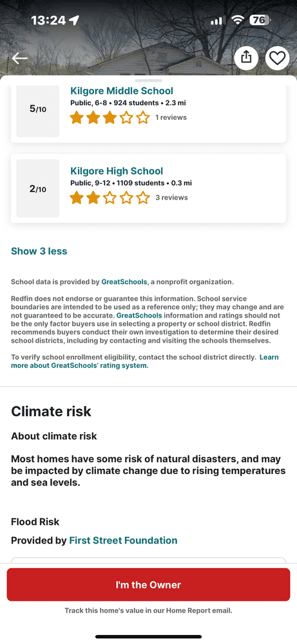
Task: Tap Kilgore Middle School 5/10 rating box
Action: (38, 109)
